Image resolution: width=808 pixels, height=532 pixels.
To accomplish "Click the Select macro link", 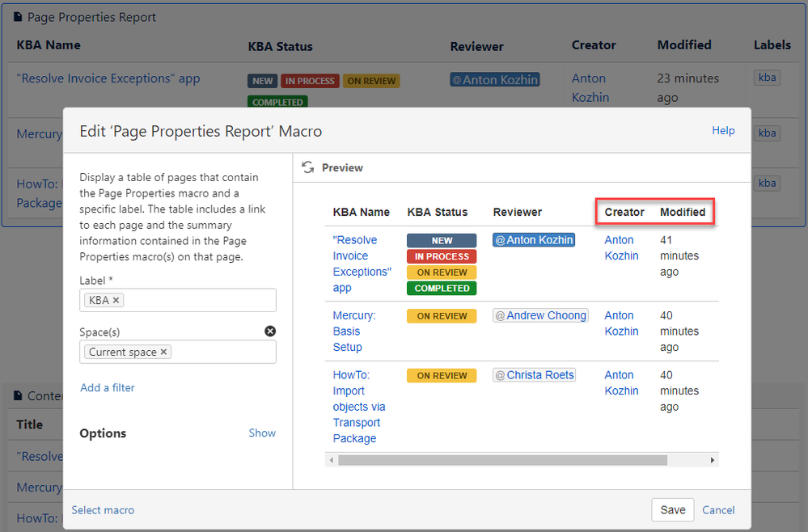I will coord(103,510).
